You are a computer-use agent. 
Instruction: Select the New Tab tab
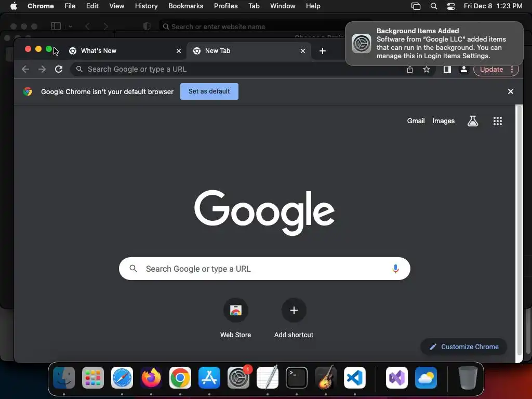pyautogui.click(x=249, y=51)
